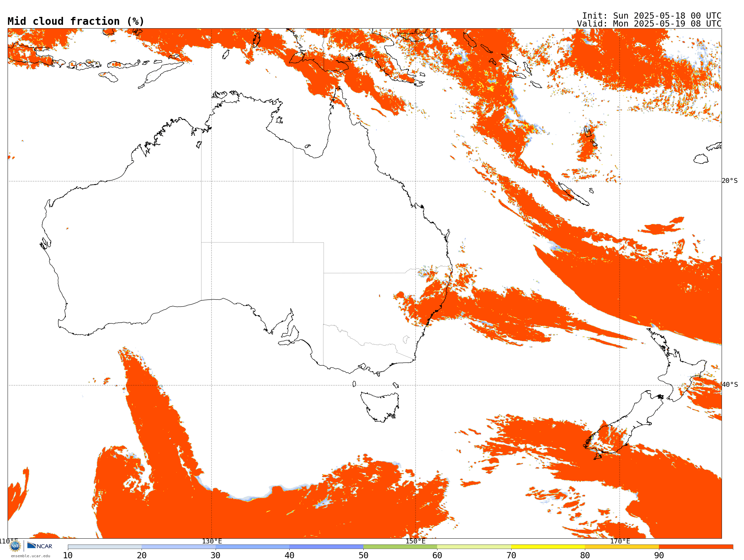
Task: Click on Tasmania island on the map
Action: [381, 406]
